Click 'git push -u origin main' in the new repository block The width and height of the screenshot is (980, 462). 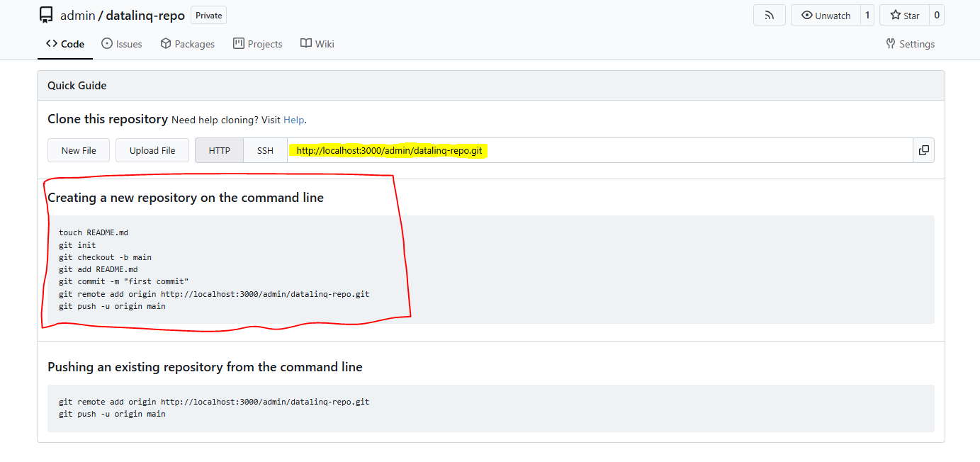coord(112,306)
